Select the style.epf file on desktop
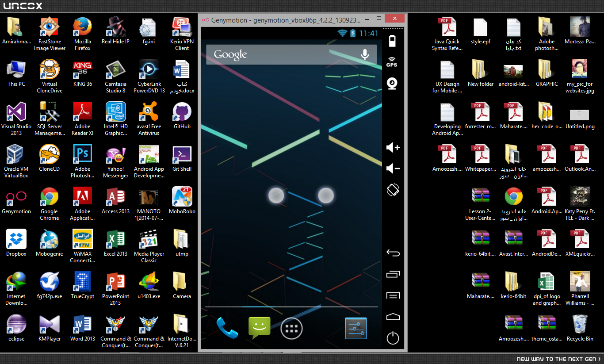Screen dimensions: 604x364 point(481,31)
